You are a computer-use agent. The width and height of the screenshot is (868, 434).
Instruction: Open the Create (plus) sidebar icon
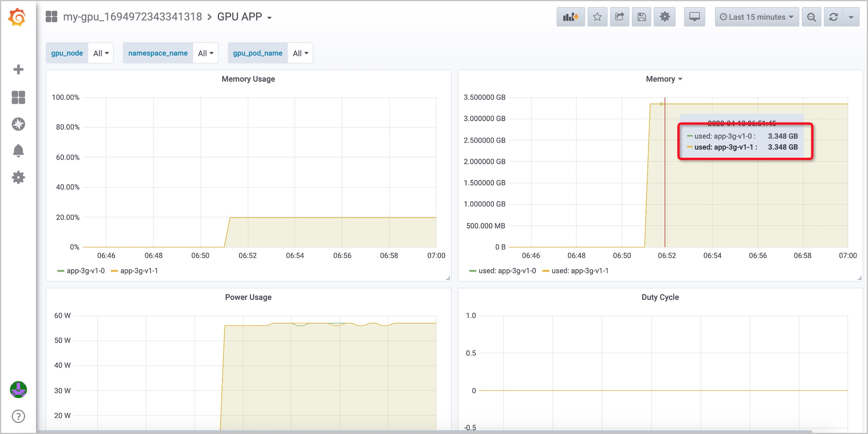tap(18, 69)
